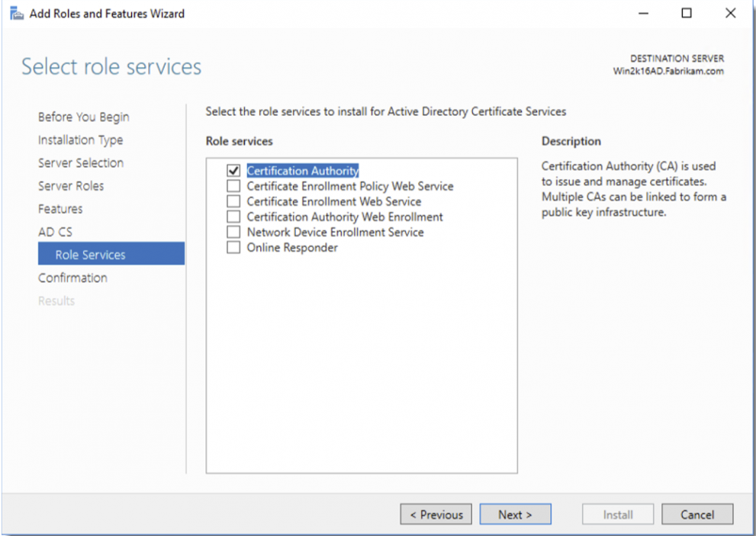Uncheck the Certification Authority checkbox
The width and height of the screenshot is (756, 536).
pyautogui.click(x=233, y=171)
